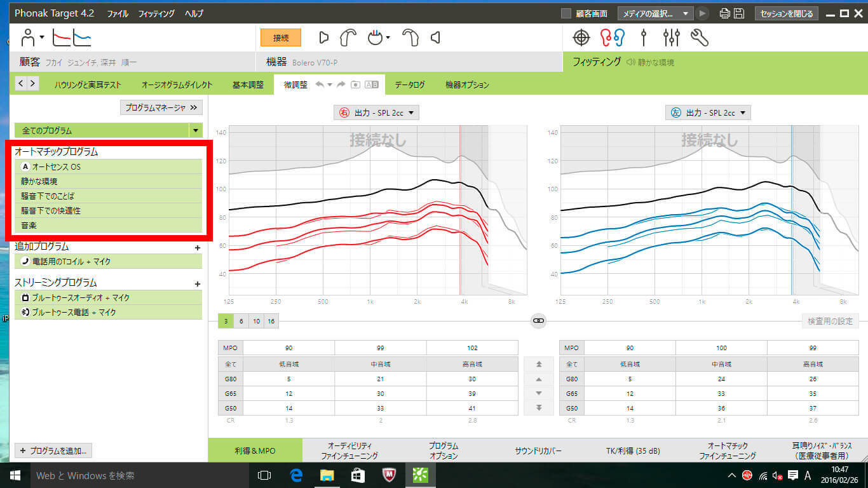
Task: Undo the last fine tuning change
Action: click(320, 85)
